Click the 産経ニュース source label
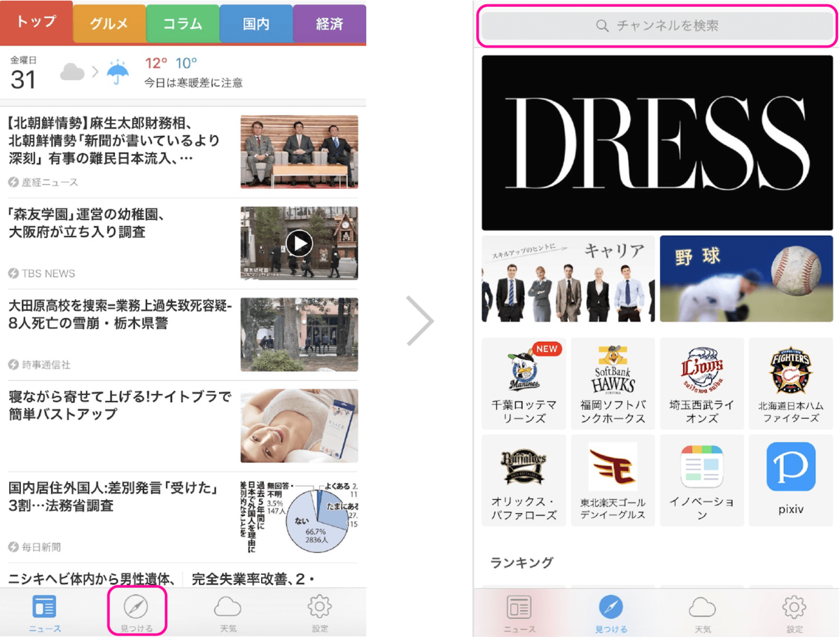840x637 pixels. [43, 182]
